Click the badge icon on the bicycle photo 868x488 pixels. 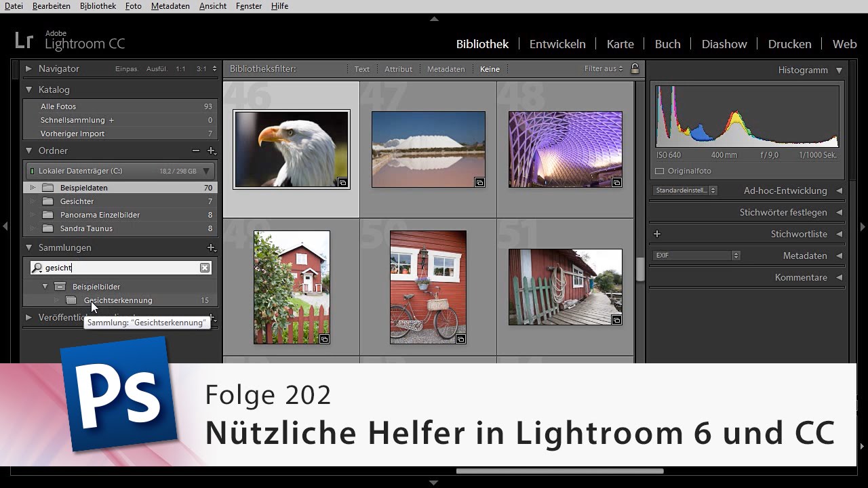tap(460, 339)
